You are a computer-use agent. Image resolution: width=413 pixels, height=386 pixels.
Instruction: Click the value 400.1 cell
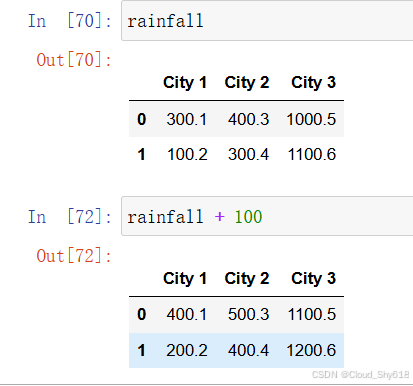click(187, 314)
